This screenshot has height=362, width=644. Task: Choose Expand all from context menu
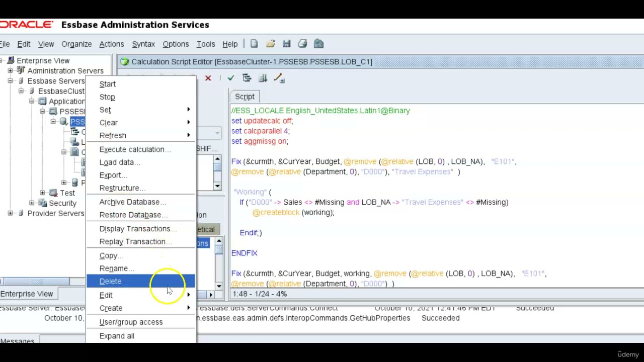tap(140, 336)
